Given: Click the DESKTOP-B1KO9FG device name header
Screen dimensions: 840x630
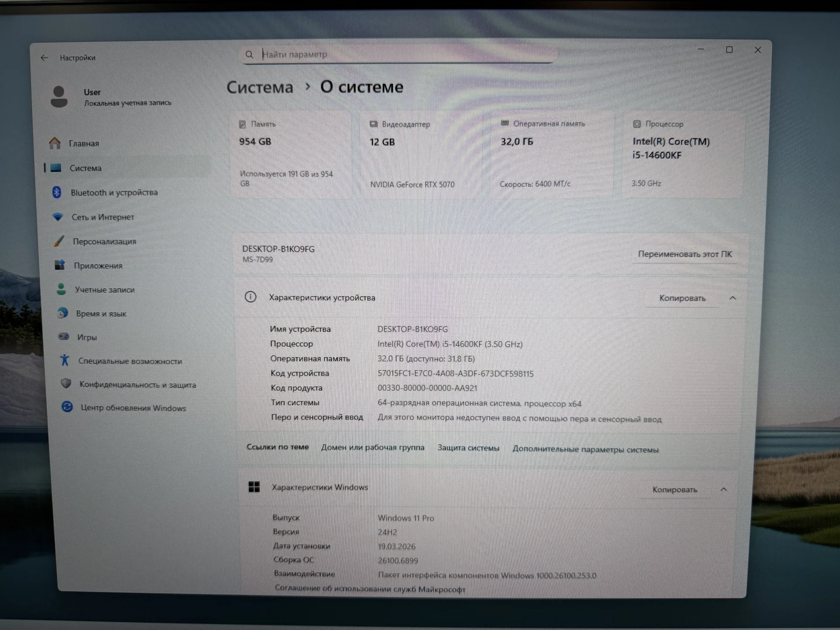Looking at the screenshot, I should pyautogui.click(x=278, y=249).
